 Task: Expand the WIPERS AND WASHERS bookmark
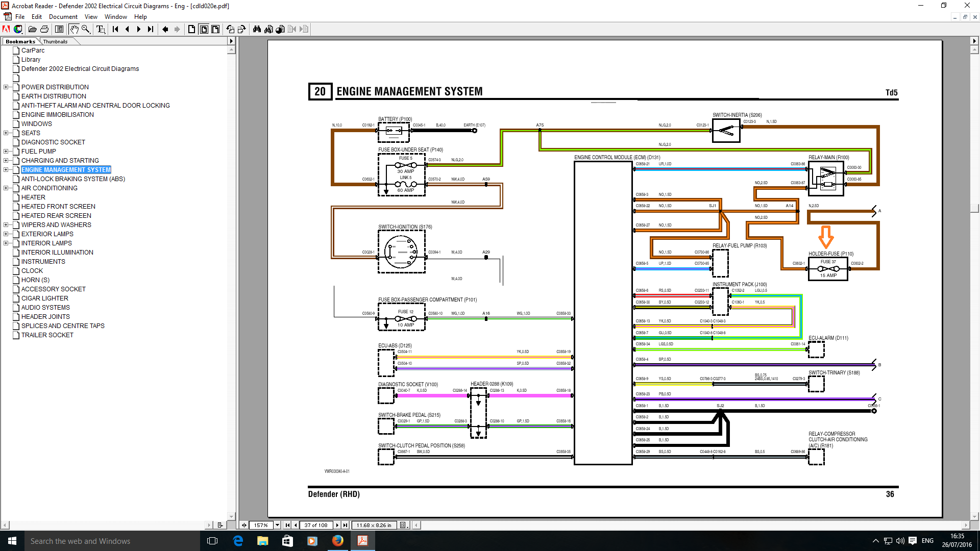[x=6, y=225]
